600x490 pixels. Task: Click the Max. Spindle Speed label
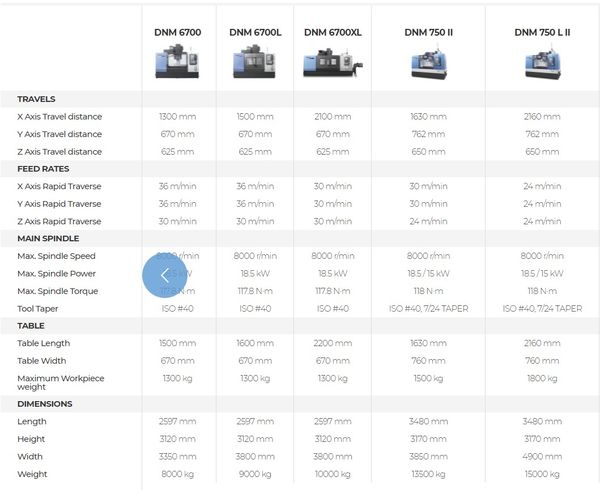[x=57, y=256]
